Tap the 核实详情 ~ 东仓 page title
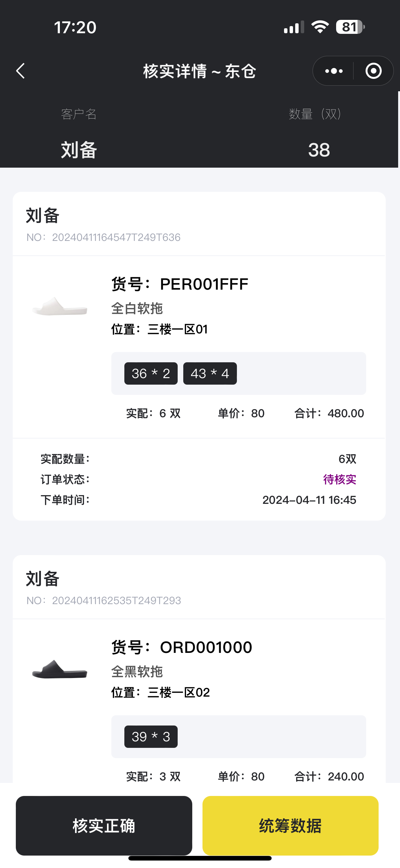The height and width of the screenshot is (868, 400). pyautogui.click(x=200, y=71)
